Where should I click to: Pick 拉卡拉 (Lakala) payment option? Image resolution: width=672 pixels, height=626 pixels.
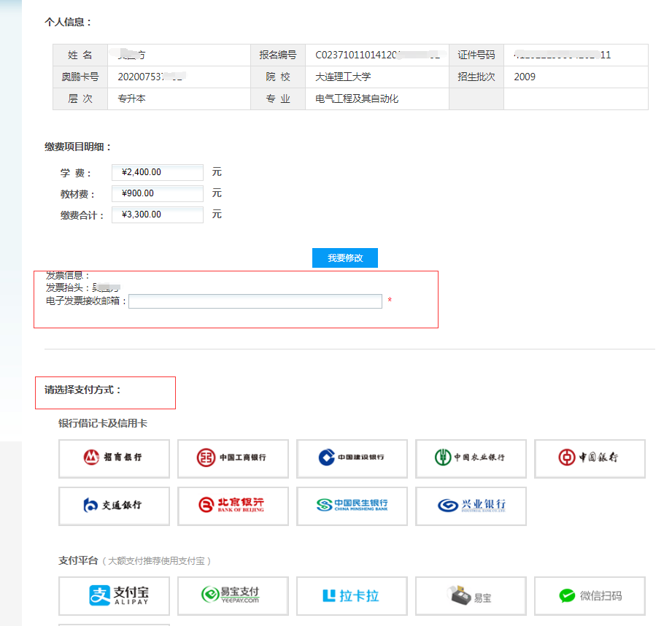pyautogui.click(x=352, y=595)
